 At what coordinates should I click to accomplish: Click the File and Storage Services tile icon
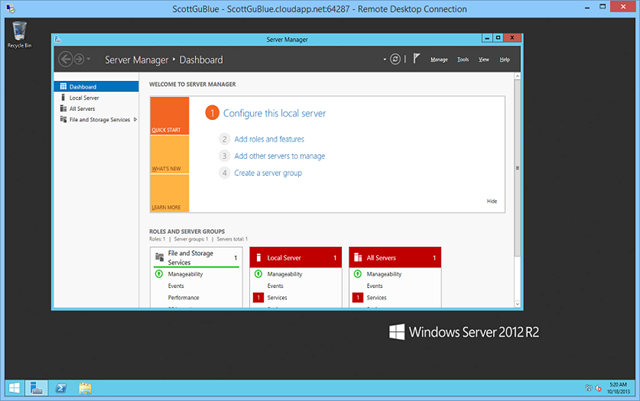(x=160, y=257)
